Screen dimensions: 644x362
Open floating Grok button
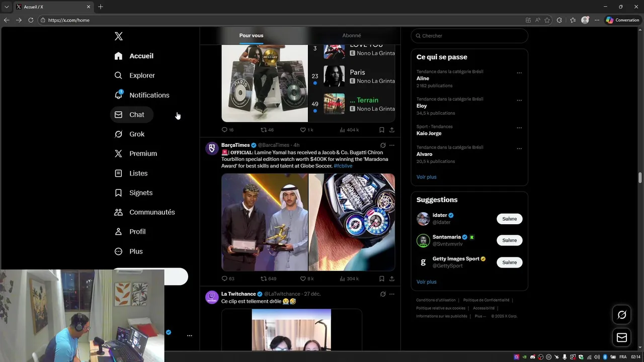[622, 315]
